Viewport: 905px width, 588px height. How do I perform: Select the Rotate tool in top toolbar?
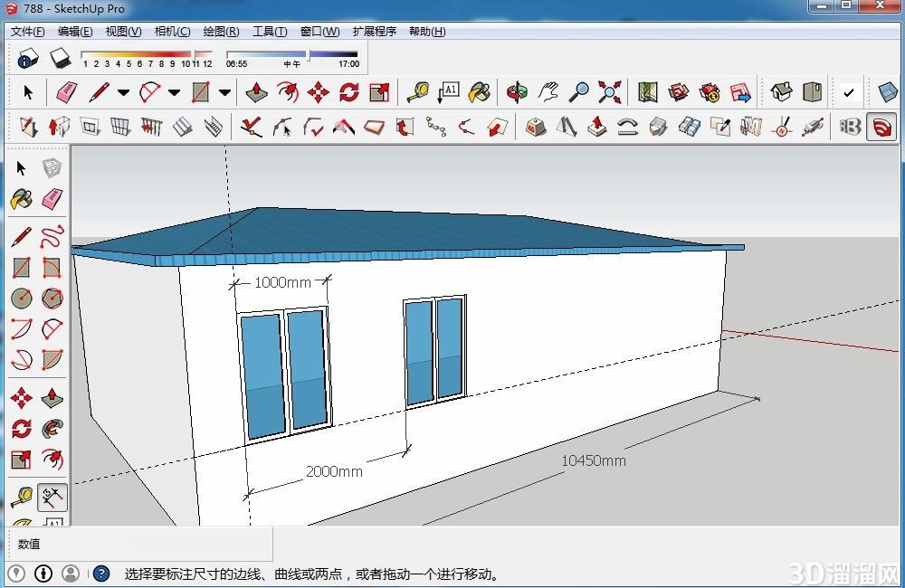click(348, 92)
